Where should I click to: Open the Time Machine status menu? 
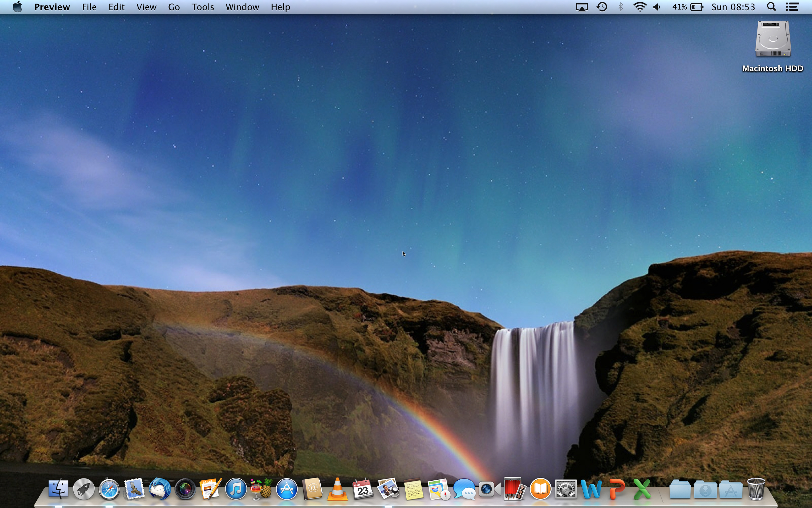click(602, 7)
